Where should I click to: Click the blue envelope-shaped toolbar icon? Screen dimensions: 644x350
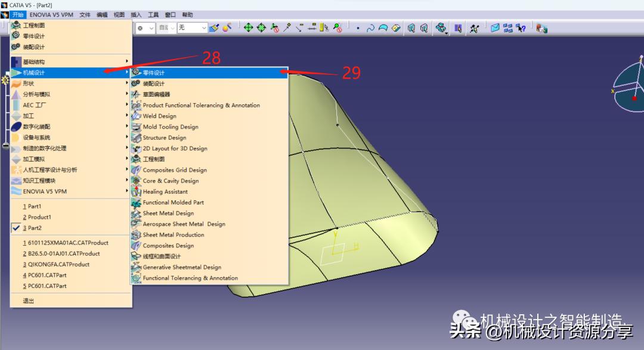point(495,27)
